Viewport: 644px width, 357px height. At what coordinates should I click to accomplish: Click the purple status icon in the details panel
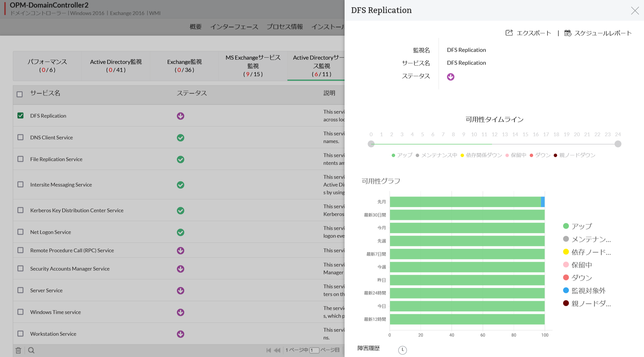(x=451, y=77)
